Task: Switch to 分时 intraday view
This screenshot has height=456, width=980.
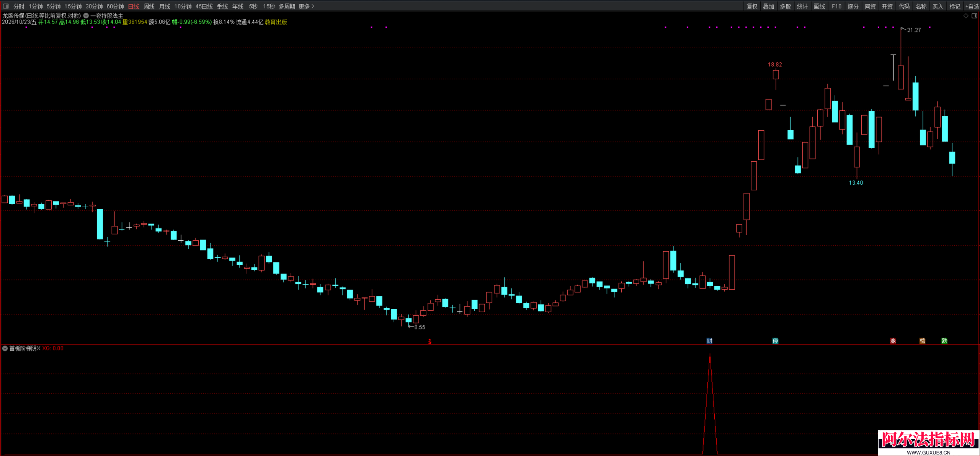Action: (19, 6)
